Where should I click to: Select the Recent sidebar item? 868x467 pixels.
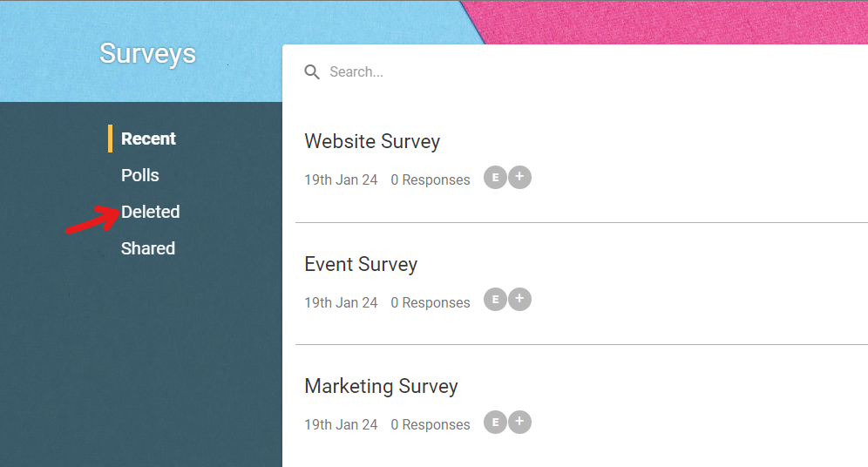click(x=148, y=139)
